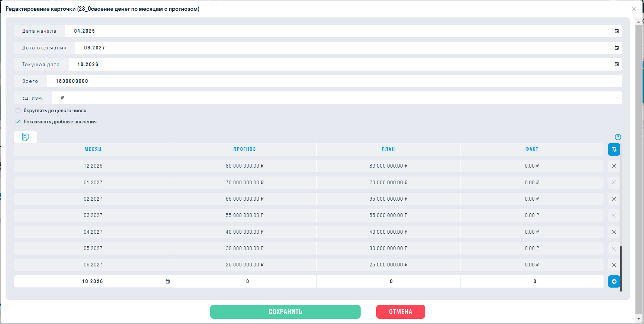The width and height of the screenshot is (644, 324).
Task: Select plan cell 70 000 000.00 ₽ for 01.2027
Action: point(388,182)
